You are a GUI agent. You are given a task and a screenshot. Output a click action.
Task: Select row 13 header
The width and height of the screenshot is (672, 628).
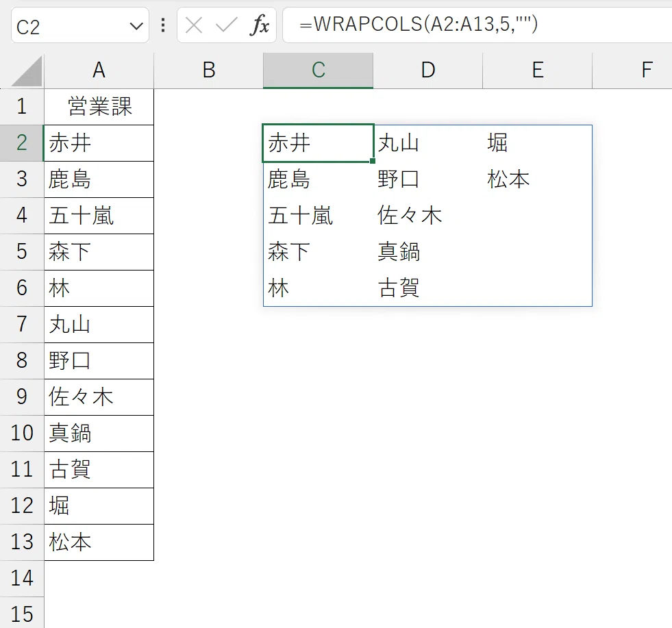22,542
